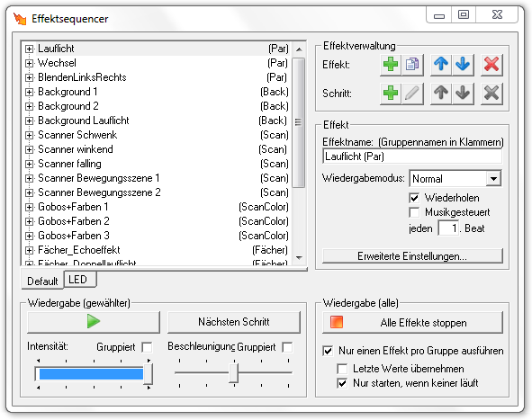Expand the BlendenLinksRechts node
This screenshot has width=532, height=420.
coord(30,77)
